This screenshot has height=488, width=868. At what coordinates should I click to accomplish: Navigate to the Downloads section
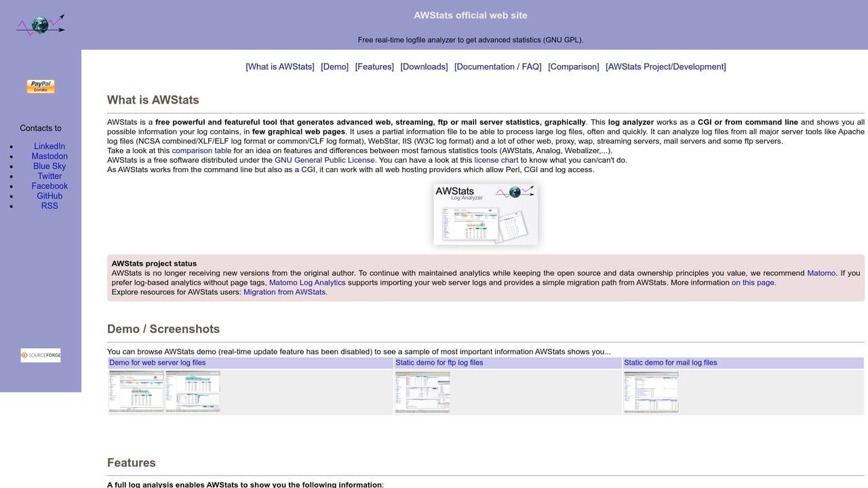coord(423,66)
